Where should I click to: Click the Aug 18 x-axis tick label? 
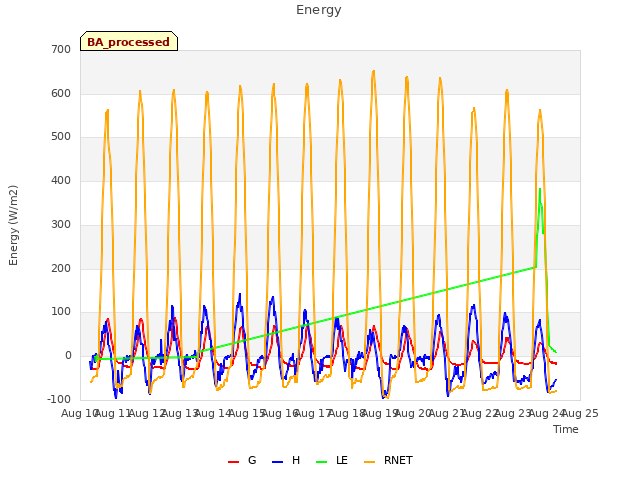(x=347, y=413)
